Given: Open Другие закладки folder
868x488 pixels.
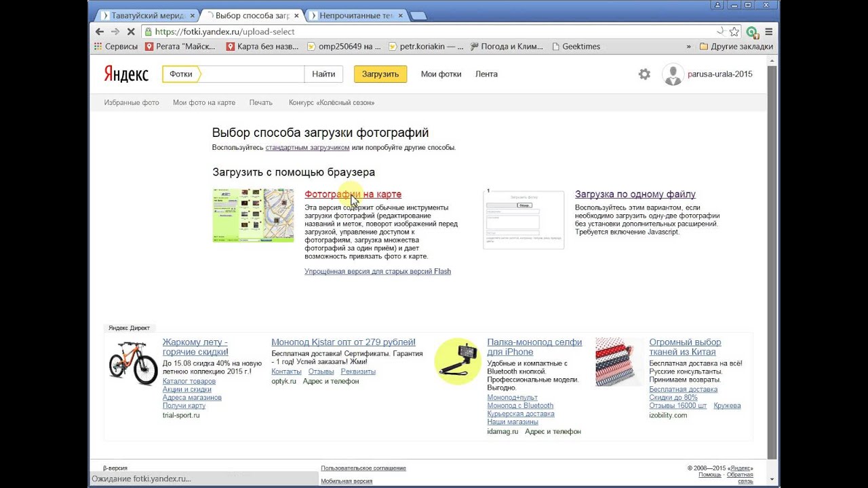Looking at the screenshot, I should pos(736,47).
